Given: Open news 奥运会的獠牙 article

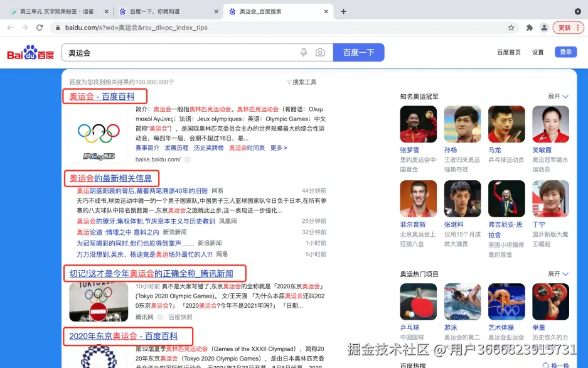Looking at the screenshot, I should 146,221.
